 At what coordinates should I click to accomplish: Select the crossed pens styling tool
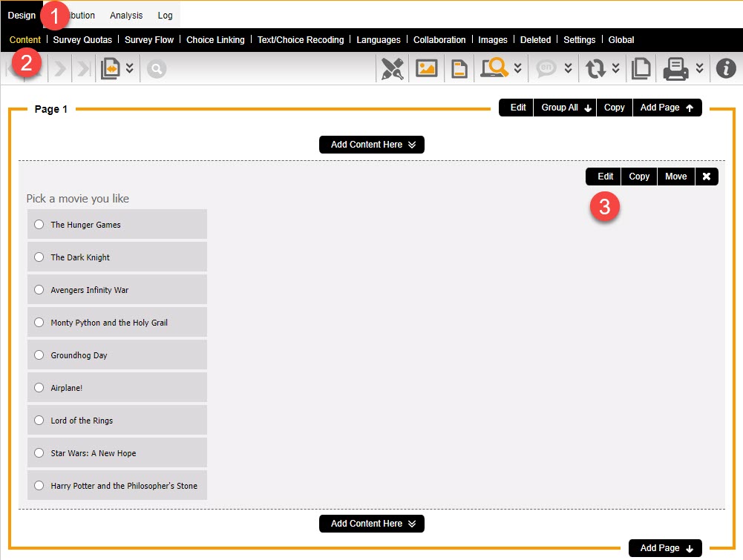(x=392, y=67)
